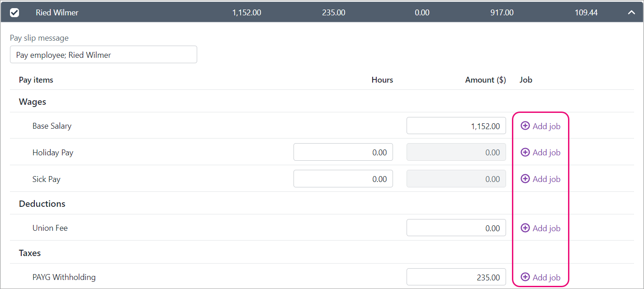Screen dimensions: 644x289
Task: Click the greyed Holiday Pay amount field
Action: 456,153
